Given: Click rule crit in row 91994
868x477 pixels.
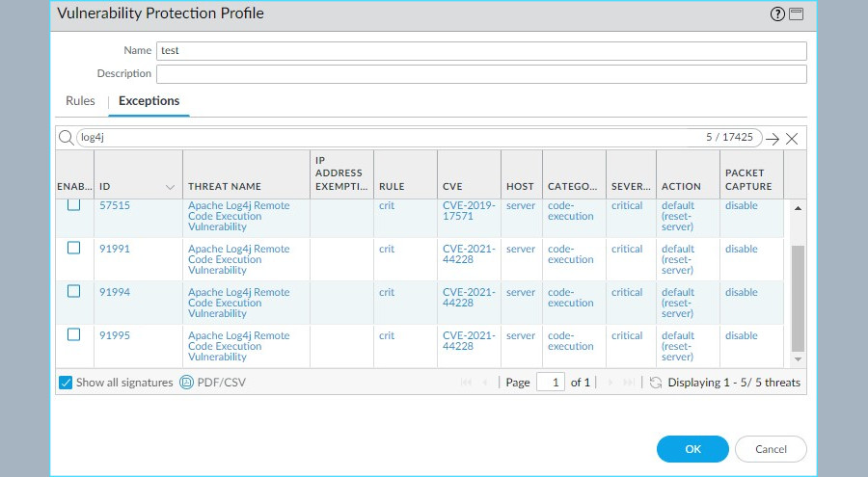Looking at the screenshot, I should 387,292.
